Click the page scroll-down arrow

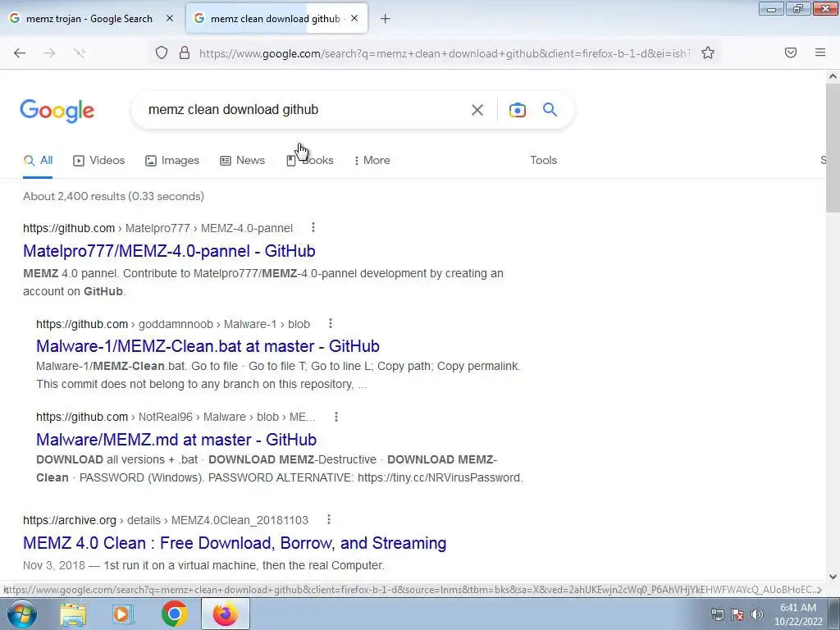[x=833, y=577]
